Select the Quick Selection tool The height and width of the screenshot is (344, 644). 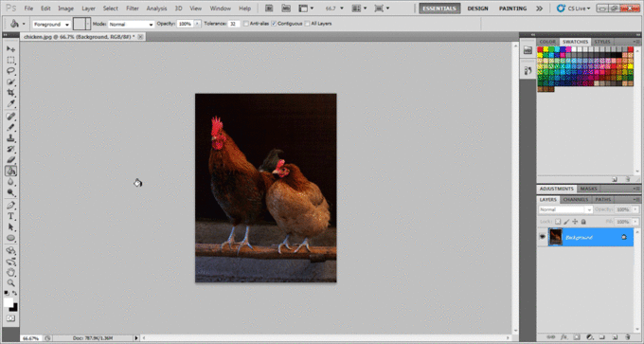point(10,81)
